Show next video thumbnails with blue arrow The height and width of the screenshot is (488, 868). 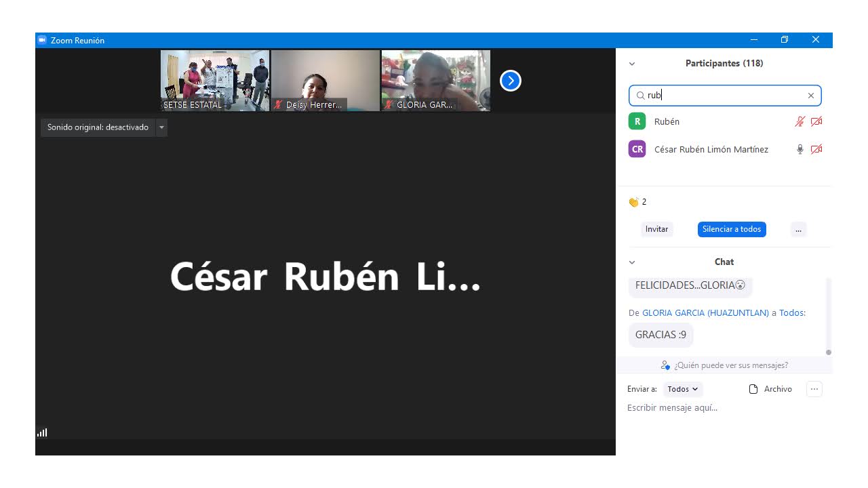[x=511, y=81]
